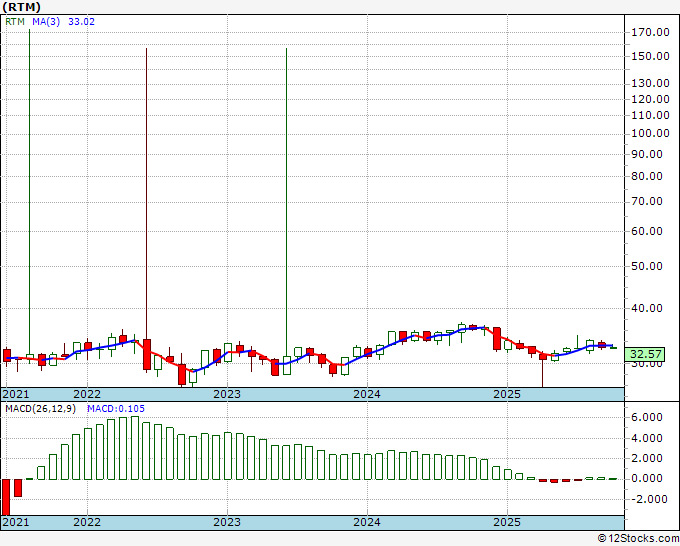Click 2024 on the MACD panel time axis
The height and width of the screenshot is (546, 680).
[x=367, y=522]
